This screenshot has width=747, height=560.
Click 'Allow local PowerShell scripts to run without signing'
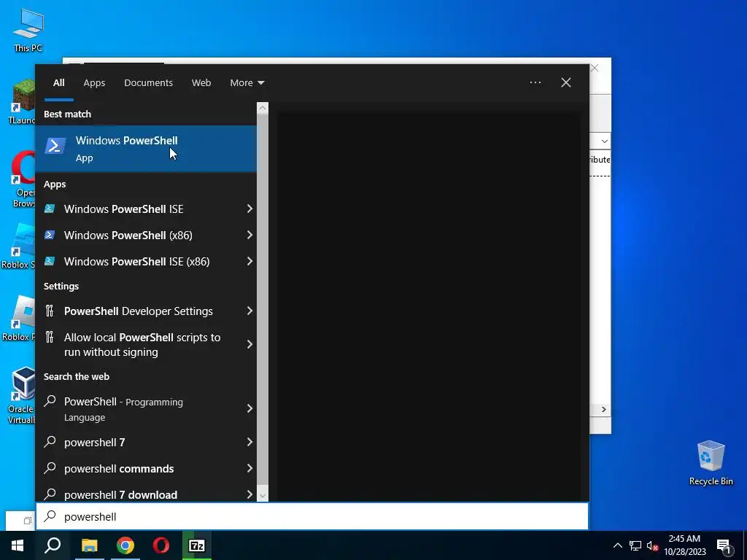point(142,345)
